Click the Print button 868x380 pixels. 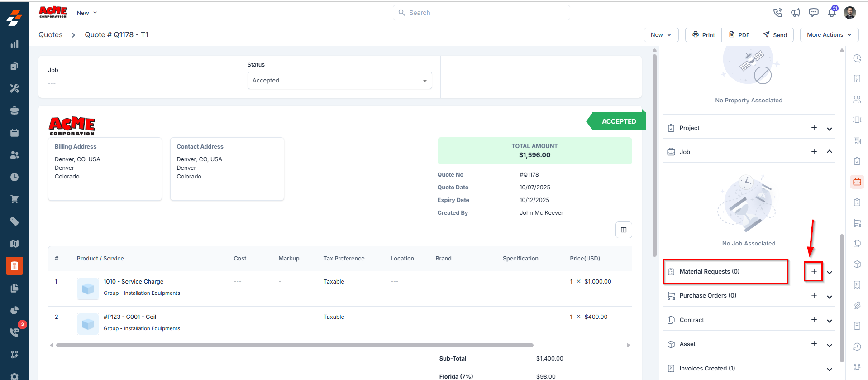click(704, 35)
